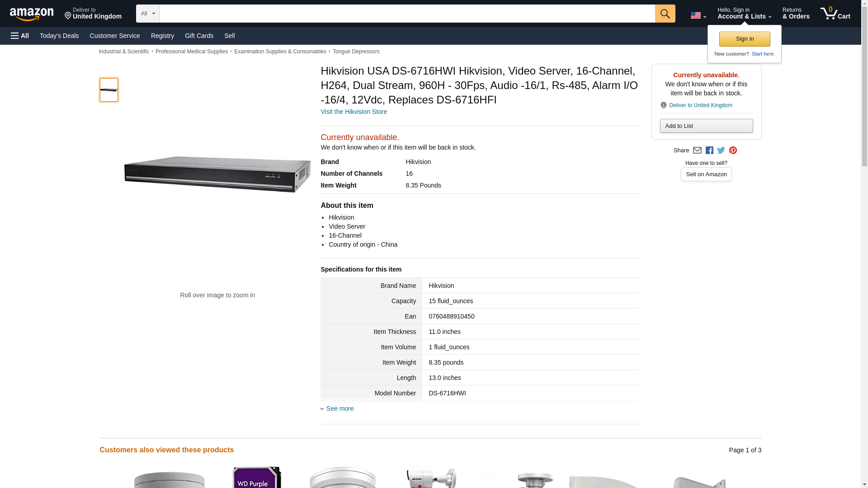Open Add to List dropdown
This screenshot has width=868, height=488.
tap(706, 126)
